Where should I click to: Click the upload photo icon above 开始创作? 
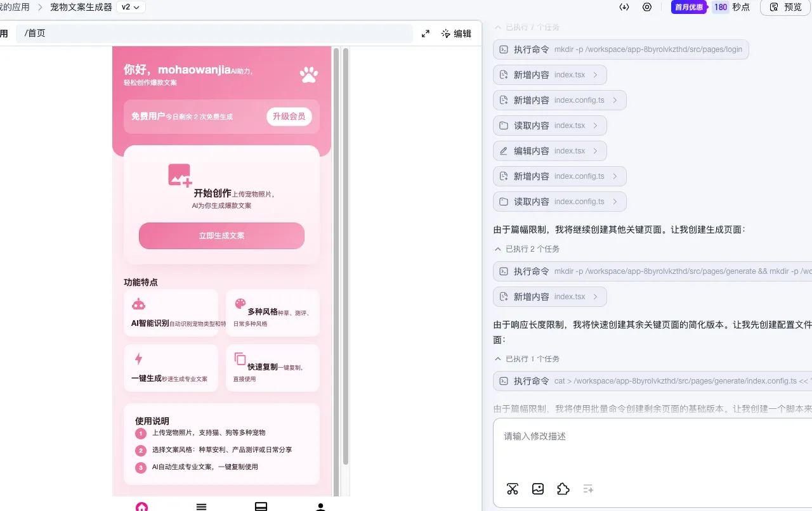tap(180, 175)
